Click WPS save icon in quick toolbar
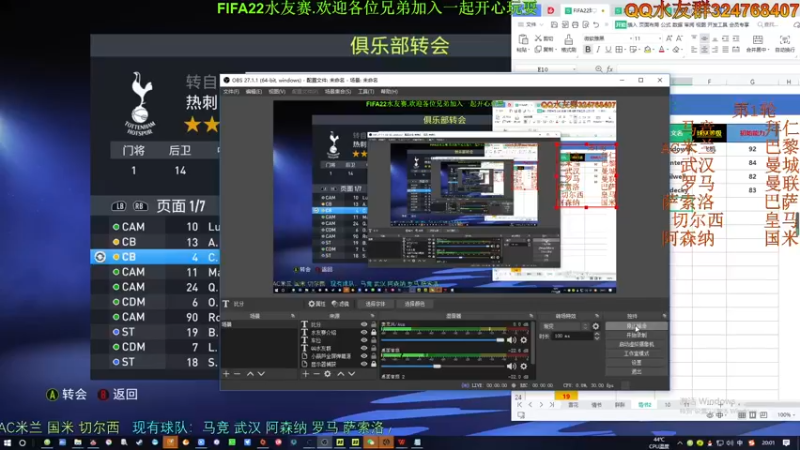The image size is (800, 450). coord(554,24)
